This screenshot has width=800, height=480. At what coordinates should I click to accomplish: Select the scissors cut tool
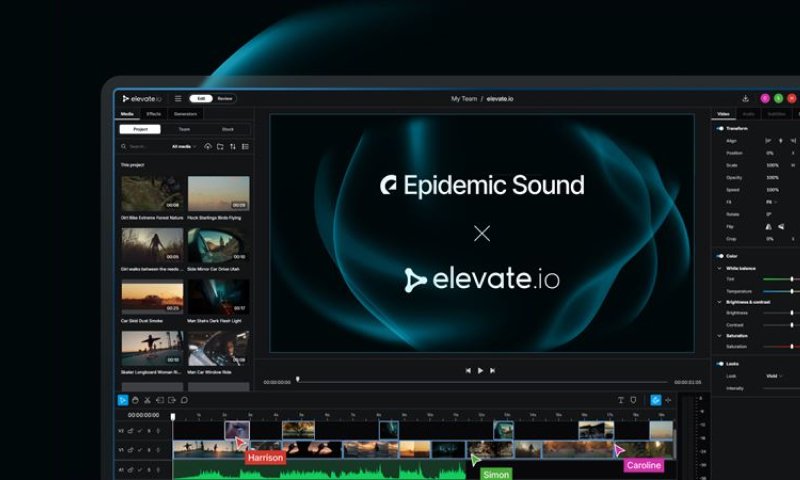(147, 400)
